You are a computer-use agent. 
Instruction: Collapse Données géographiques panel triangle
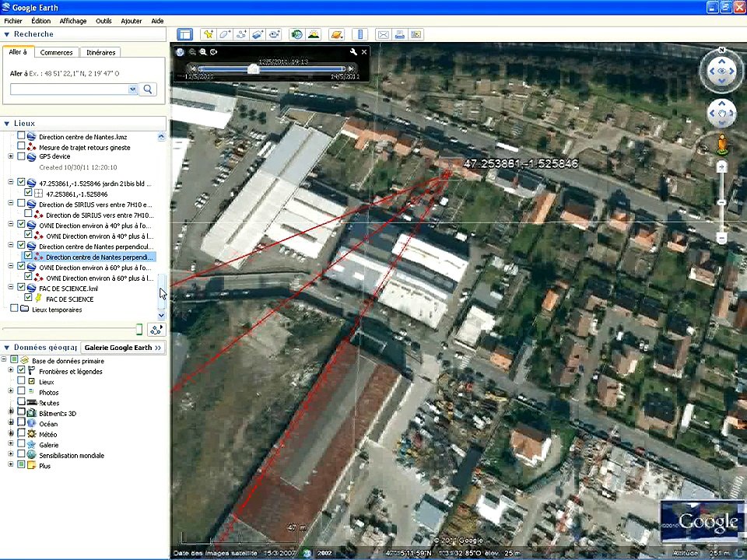click(x=7, y=348)
